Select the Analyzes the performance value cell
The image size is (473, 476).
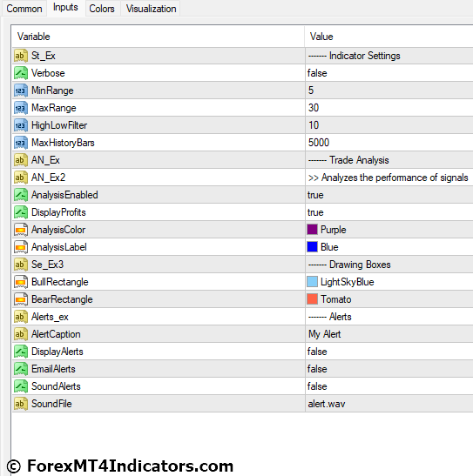(x=389, y=178)
